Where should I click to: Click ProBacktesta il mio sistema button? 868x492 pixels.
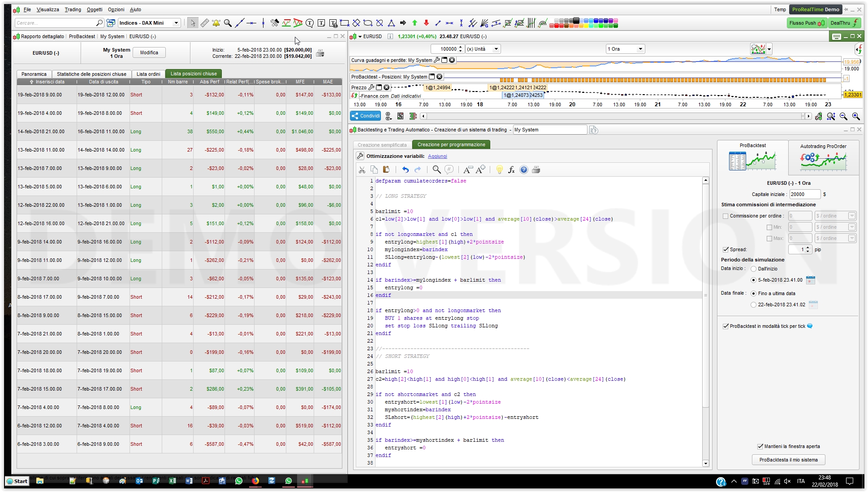point(788,460)
